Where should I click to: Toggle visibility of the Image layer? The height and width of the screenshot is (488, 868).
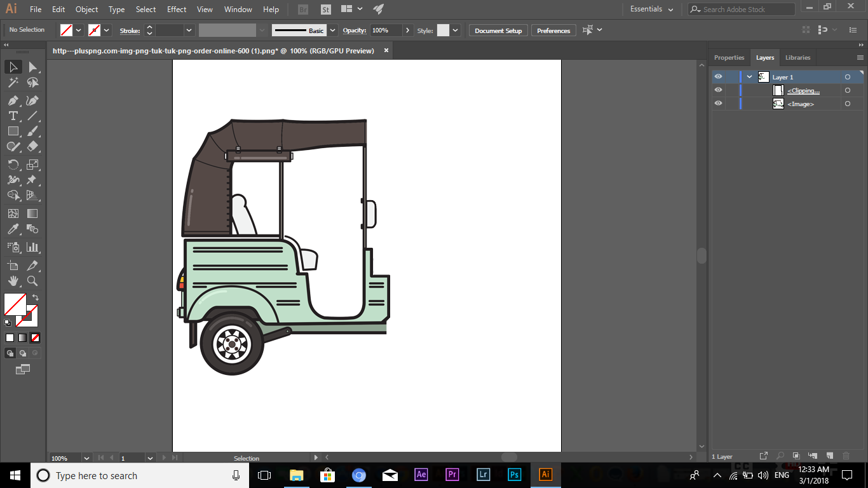pyautogui.click(x=718, y=103)
